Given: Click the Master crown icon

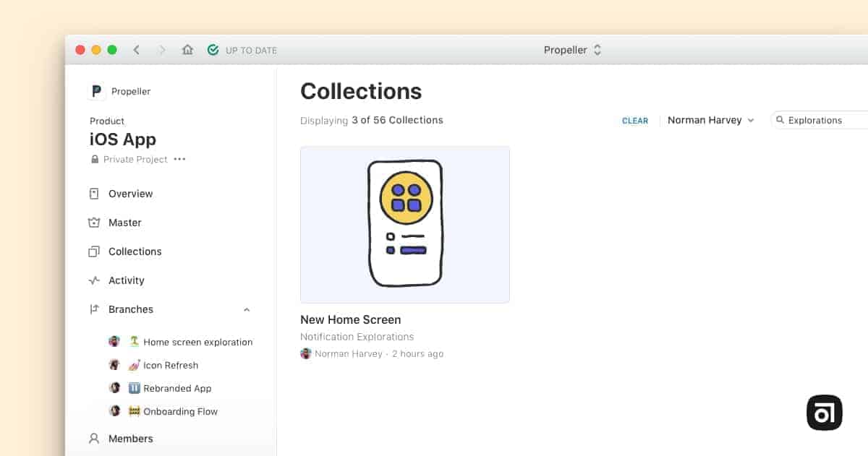Looking at the screenshot, I should click(x=93, y=223).
